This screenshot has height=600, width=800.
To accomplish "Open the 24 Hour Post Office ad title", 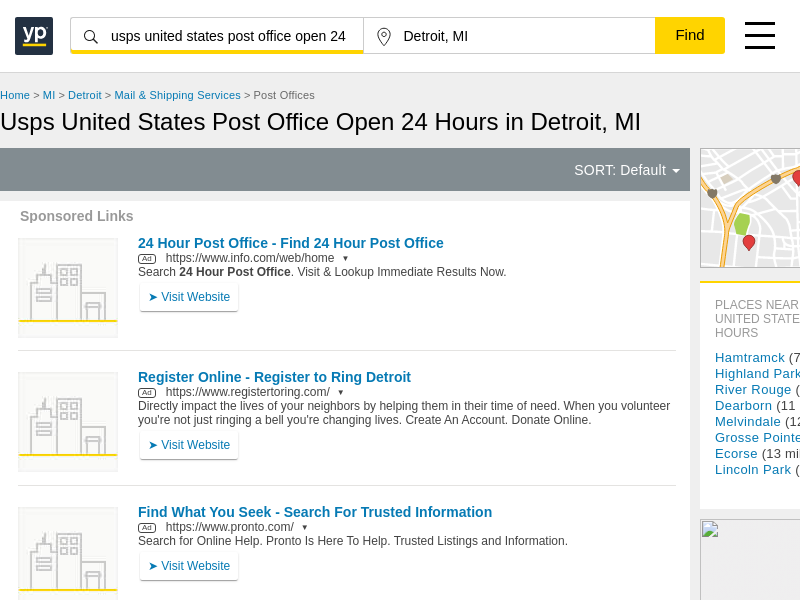I will tap(290, 243).
